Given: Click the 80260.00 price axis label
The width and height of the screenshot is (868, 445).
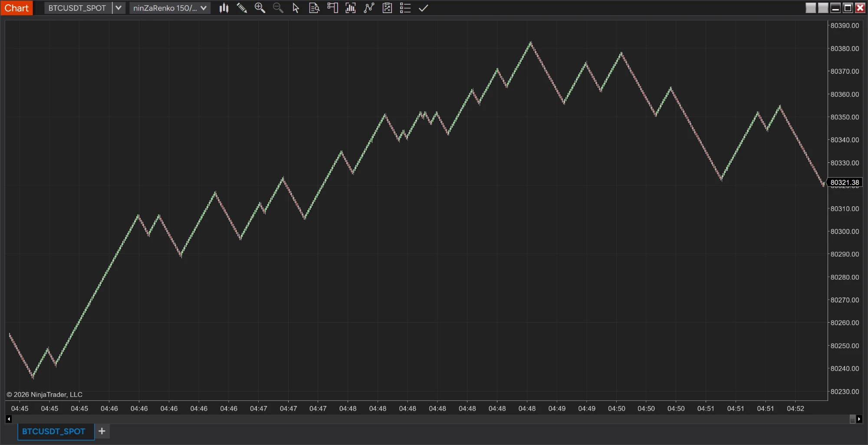Looking at the screenshot, I should pyautogui.click(x=845, y=323).
